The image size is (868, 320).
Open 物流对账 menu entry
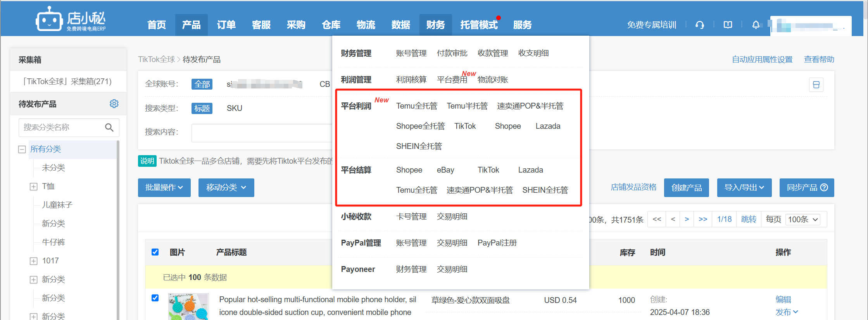click(493, 80)
